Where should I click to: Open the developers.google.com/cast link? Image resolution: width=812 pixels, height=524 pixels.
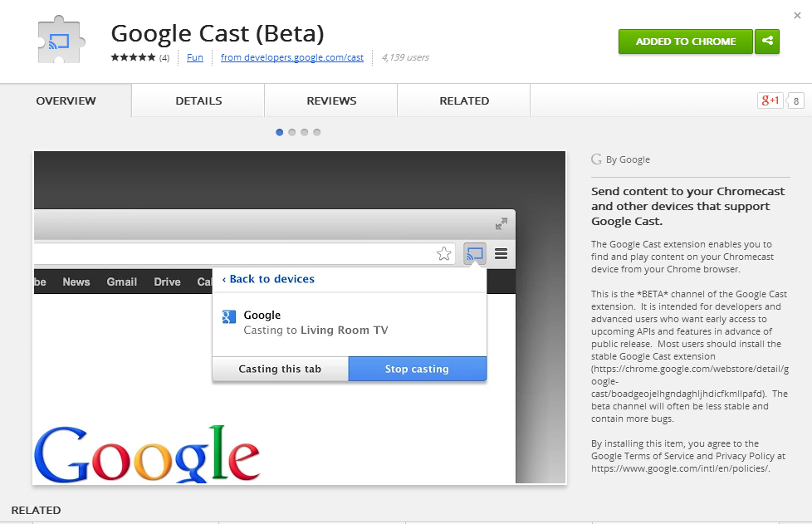(291, 58)
